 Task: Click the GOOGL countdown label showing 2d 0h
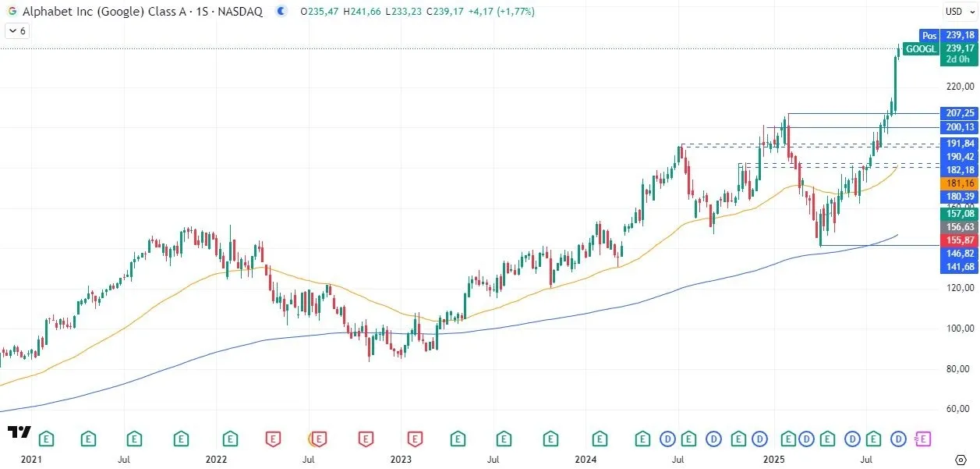pyautogui.click(x=957, y=58)
